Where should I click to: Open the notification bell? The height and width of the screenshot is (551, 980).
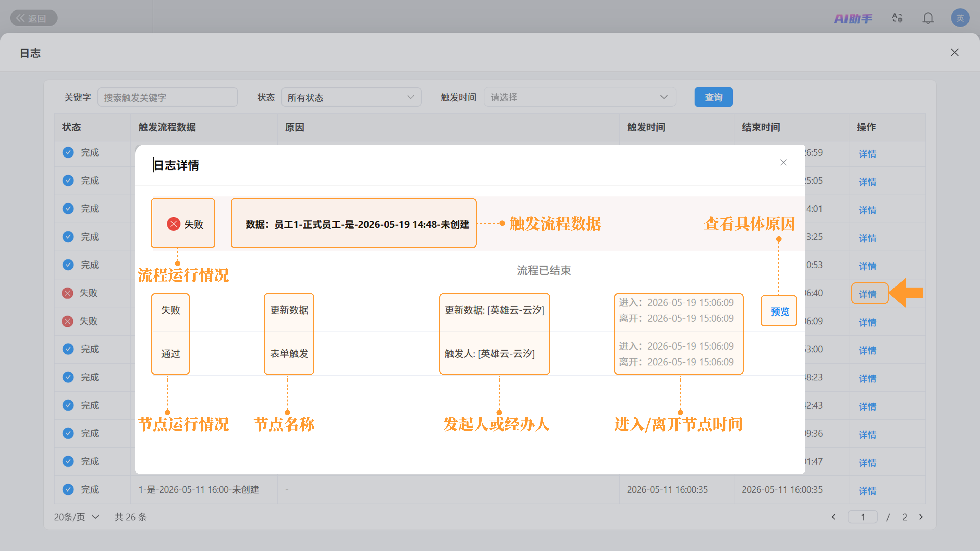[928, 18]
